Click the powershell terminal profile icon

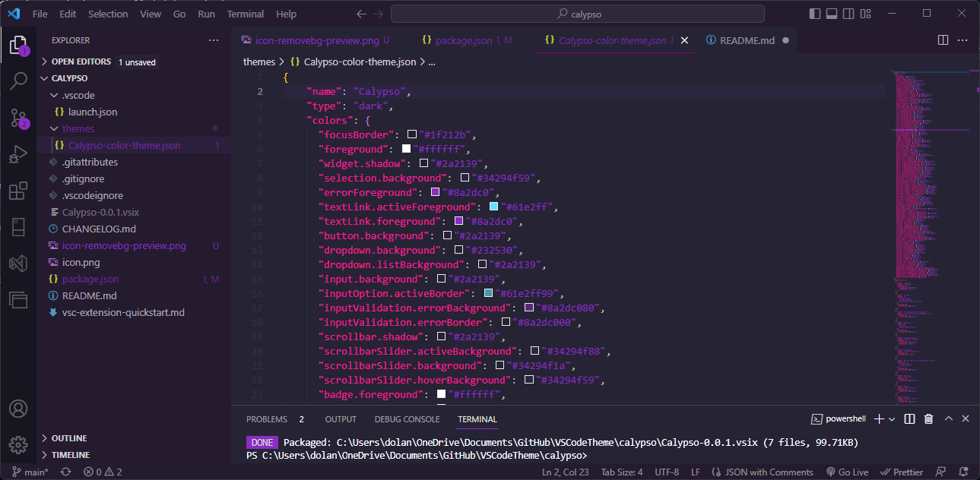[816, 418]
